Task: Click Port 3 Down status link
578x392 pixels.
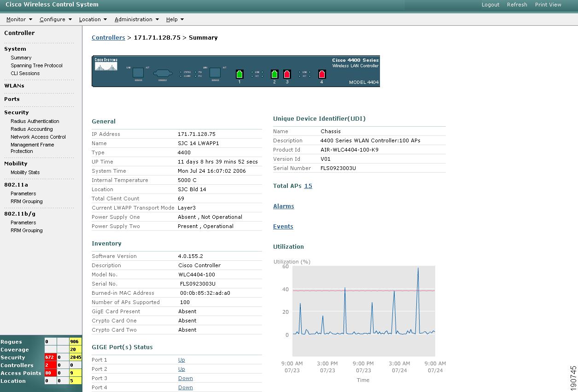Action: coord(186,378)
